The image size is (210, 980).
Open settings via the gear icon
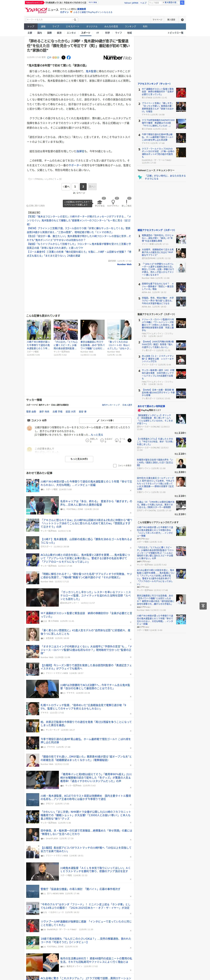(x=182, y=19)
